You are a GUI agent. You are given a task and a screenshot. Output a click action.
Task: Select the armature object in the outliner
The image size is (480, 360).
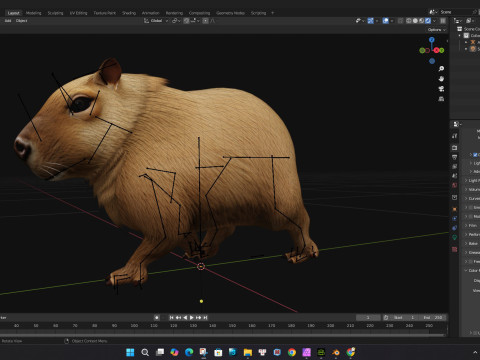tap(473, 42)
